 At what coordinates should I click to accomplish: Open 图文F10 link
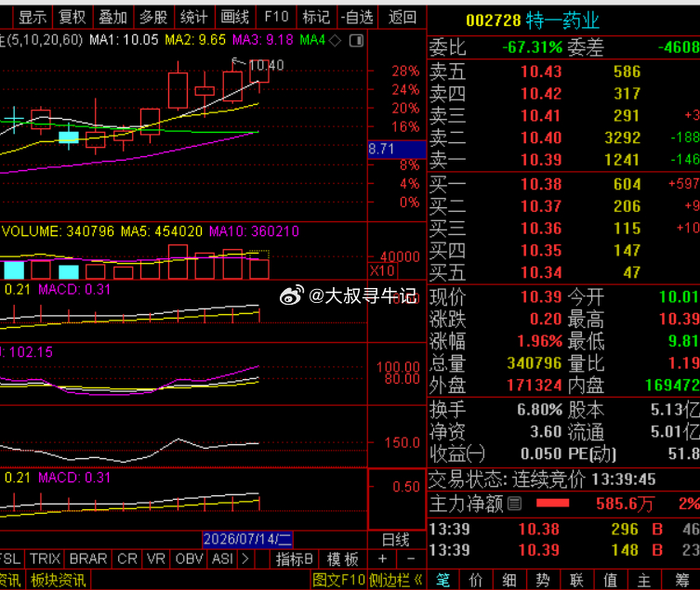click(x=338, y=580)
